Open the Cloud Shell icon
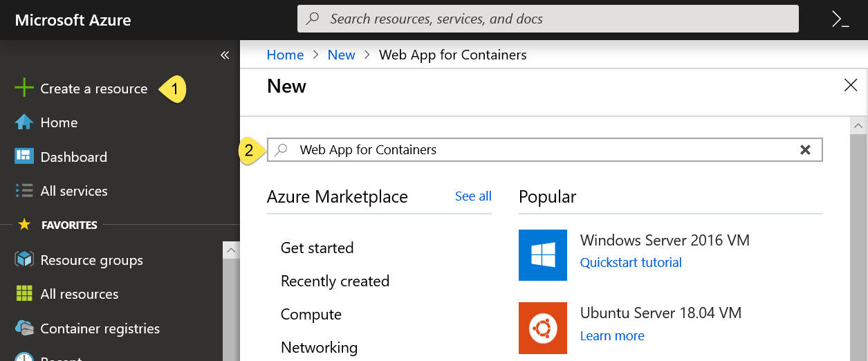Viewport: 868px width, 361px height. (840, 19)
